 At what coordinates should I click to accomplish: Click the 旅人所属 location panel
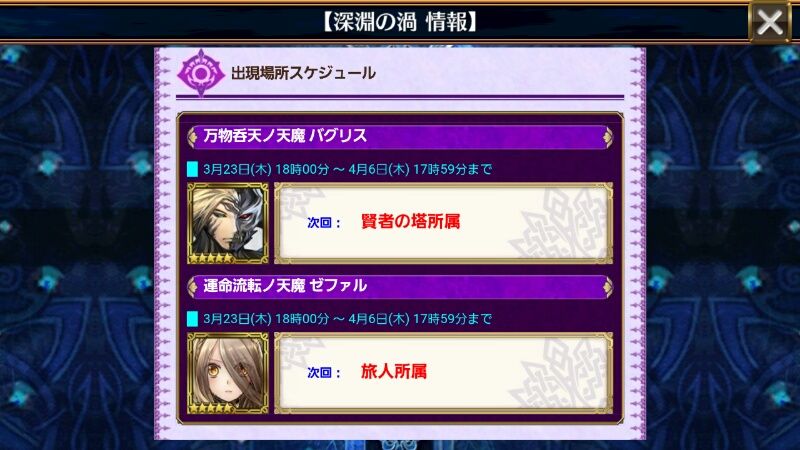click(x=443, y=373)
